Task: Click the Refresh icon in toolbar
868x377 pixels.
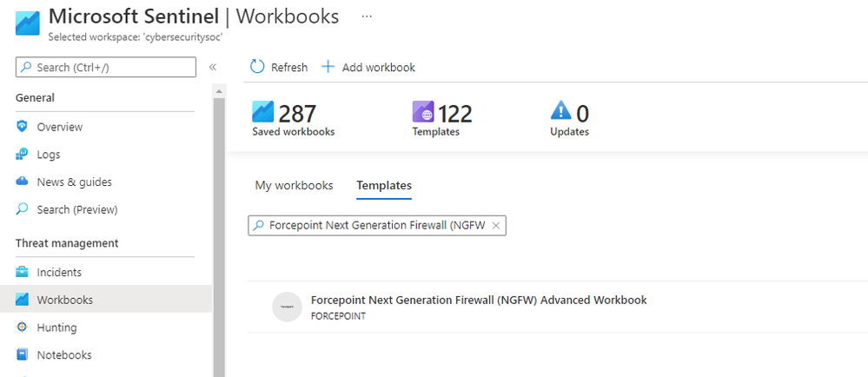Action: click(257, 67)
